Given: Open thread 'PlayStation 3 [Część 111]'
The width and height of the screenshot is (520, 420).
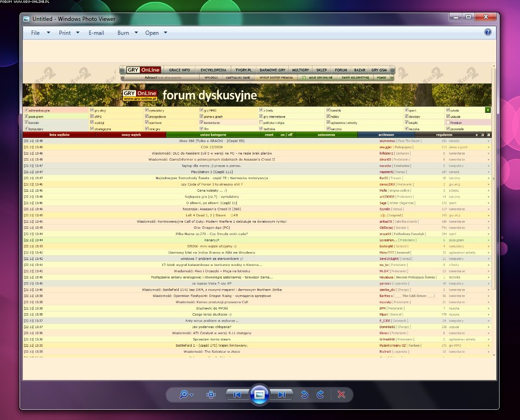Looking at the screenshot, I should click(212, 172).
